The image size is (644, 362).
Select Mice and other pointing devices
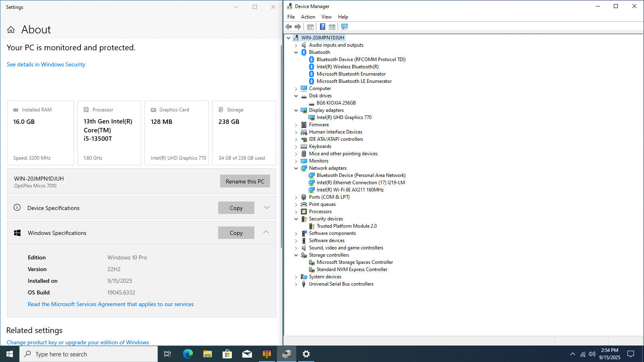(343, 154)
